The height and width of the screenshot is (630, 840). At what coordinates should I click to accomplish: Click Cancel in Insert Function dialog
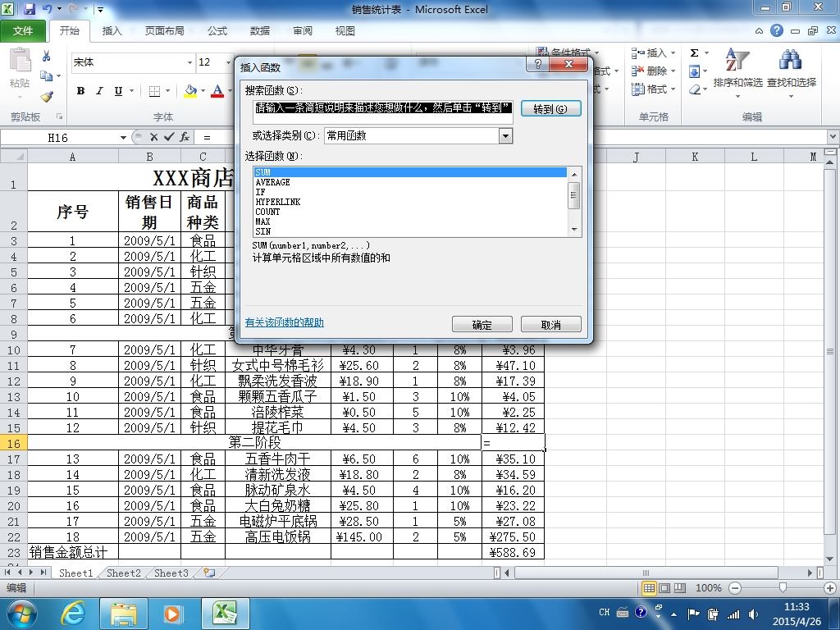[550, 325]
